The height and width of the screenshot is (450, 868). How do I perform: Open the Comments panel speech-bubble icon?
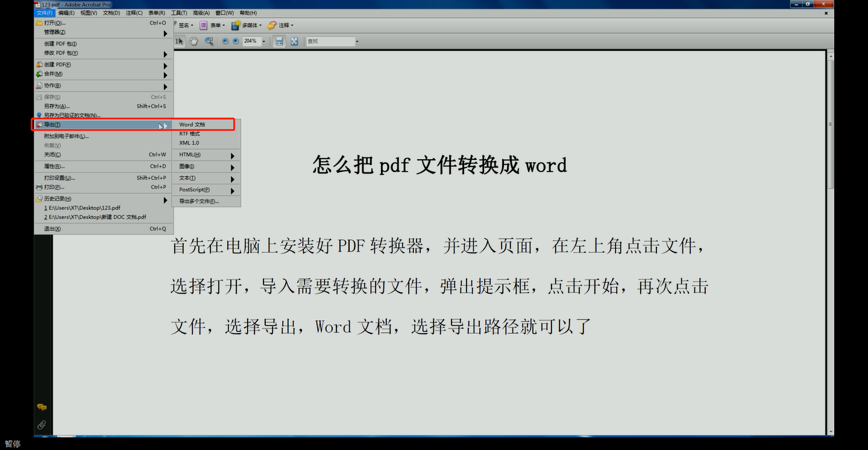42,408
